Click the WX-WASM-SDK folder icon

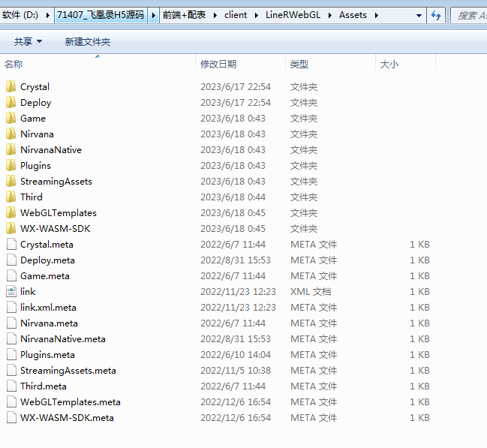(x=11, y=229)
